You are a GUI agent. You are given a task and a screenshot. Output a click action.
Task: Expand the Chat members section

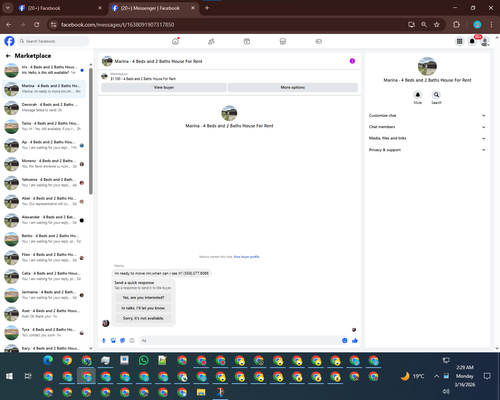pos(427,127)
